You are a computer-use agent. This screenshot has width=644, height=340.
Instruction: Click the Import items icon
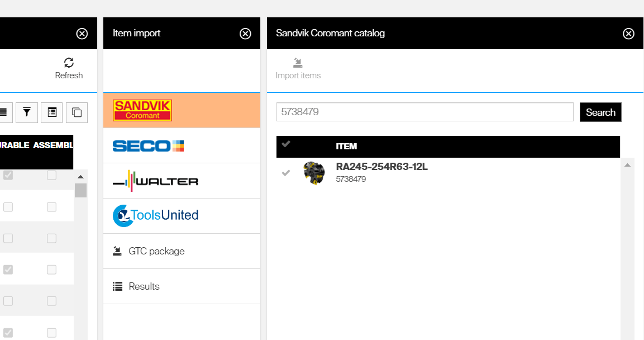[x=298, y=63]
